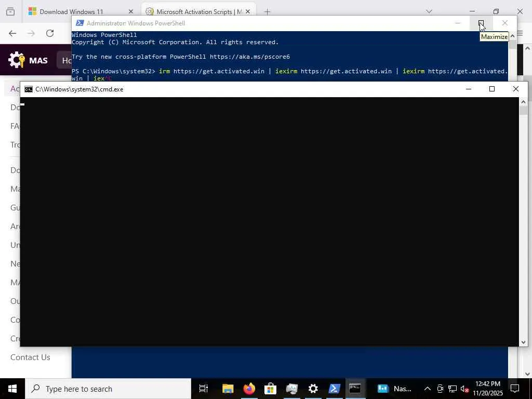Open File Explorer from taskbar

(x=228, y=389)
